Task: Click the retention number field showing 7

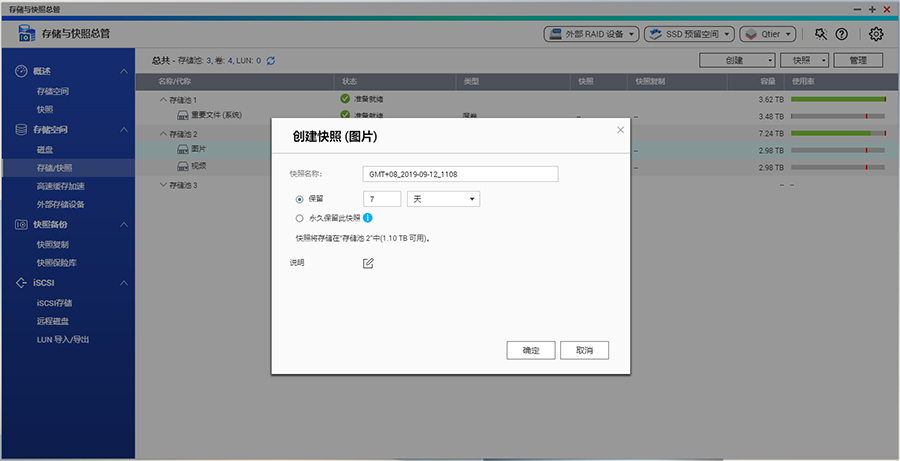Action: coord(382,199)
